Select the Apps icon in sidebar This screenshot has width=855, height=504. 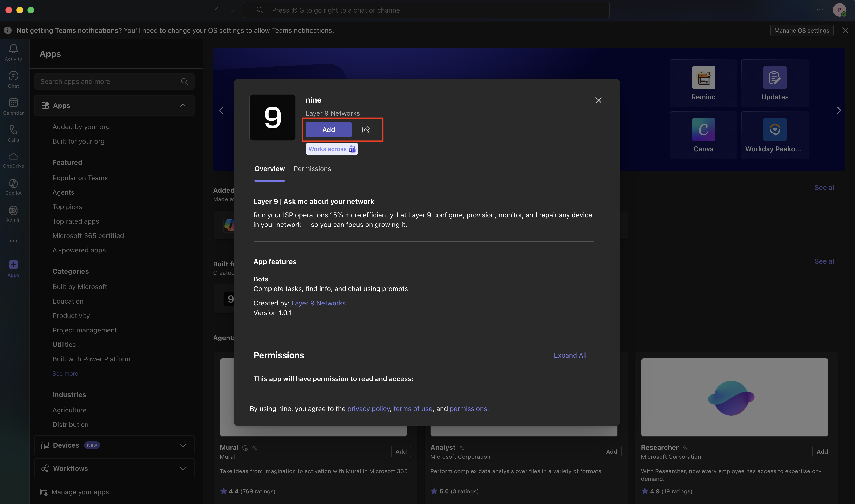click(x=13, y=268)
